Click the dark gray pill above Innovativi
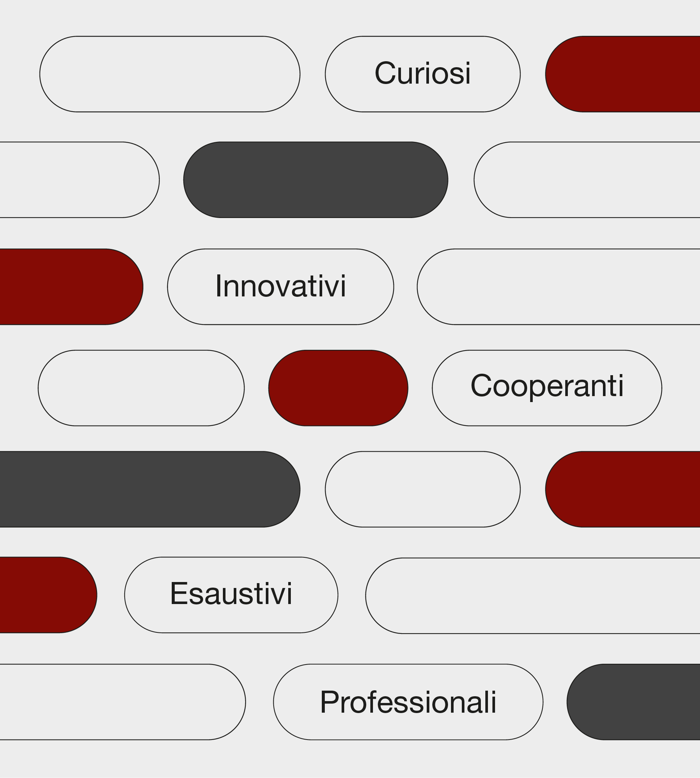 coord(315,180)
